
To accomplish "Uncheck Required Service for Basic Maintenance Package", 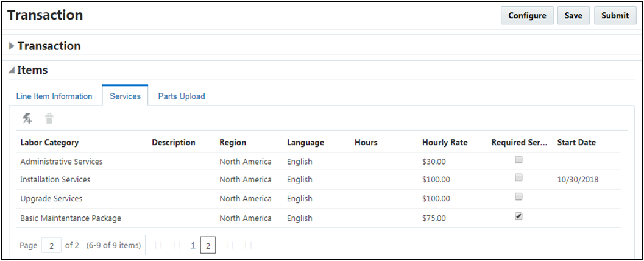I will coord(518,216).
